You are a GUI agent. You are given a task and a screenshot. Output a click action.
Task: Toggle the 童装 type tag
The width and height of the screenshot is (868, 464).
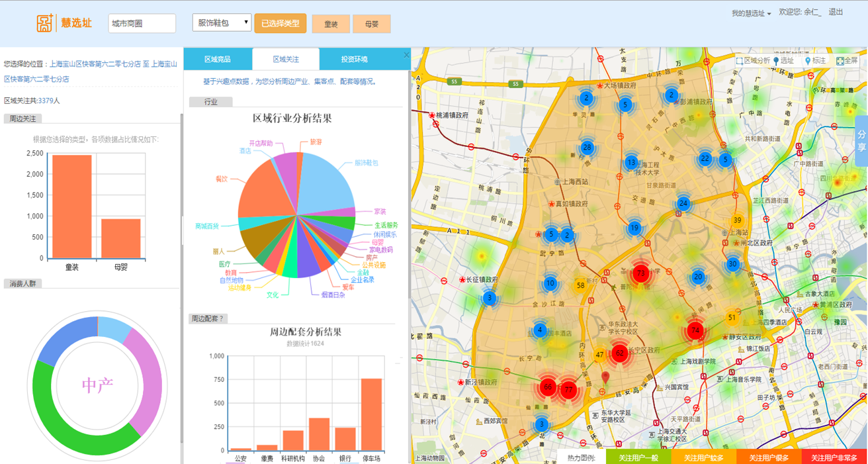pyautogui.click(x=331, y=24)
